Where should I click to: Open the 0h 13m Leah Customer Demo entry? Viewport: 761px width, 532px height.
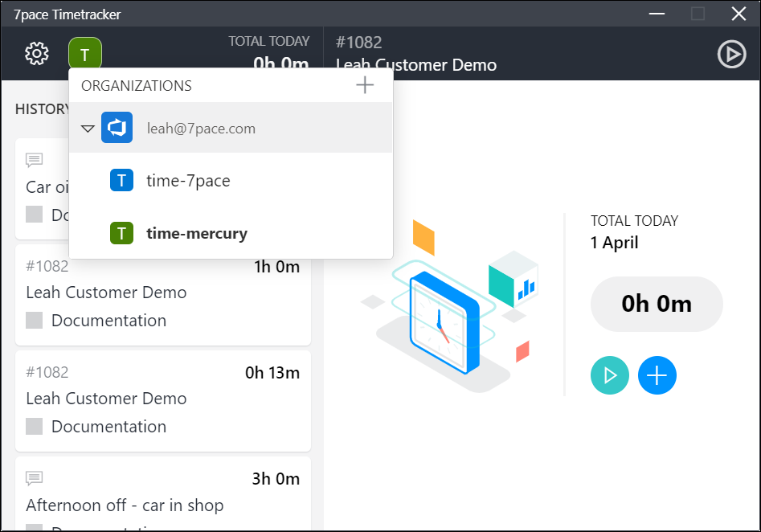coord(163,401)
